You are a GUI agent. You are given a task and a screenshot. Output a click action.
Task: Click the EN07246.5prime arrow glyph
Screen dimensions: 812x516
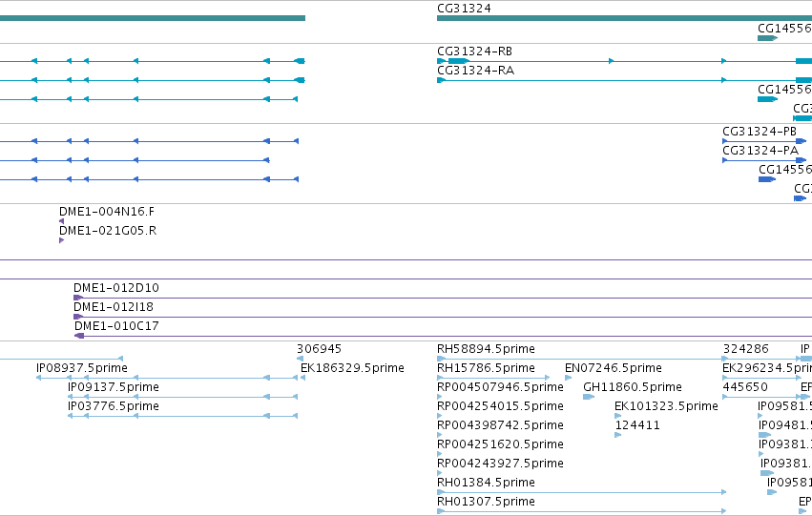click(x=568, y=378)
